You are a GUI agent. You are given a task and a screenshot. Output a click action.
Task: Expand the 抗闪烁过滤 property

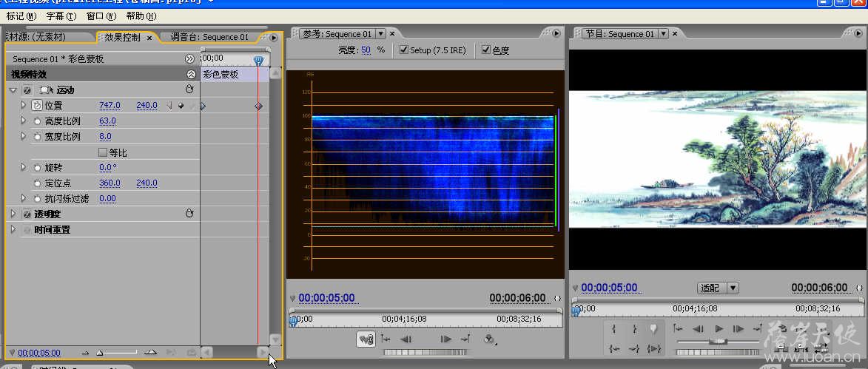23,197
